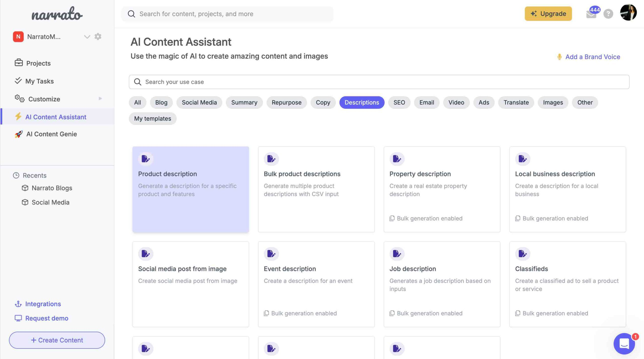The image size is (644, 359).
Task: Expand the Recents section
Action: point(34,175)
